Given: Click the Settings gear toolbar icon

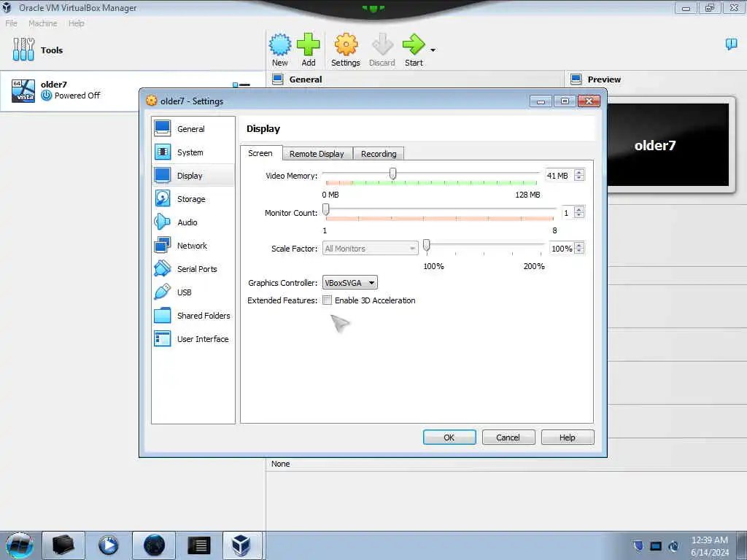Looking at the screenshot, I should pyautogui.click(x=345, y=50).
